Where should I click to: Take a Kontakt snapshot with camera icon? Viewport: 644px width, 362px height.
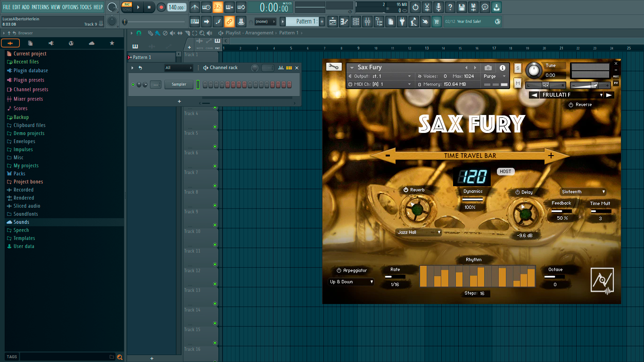tap(488, 68)
